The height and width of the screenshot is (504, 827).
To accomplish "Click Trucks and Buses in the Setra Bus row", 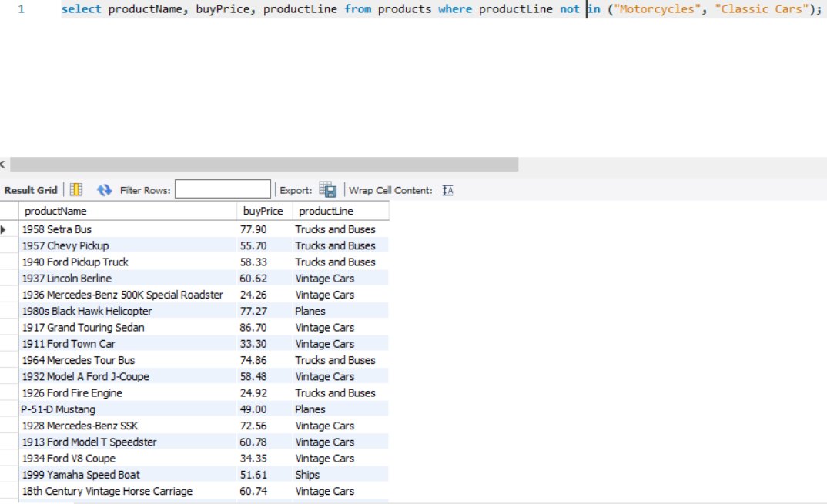I will tap(340, 229).
